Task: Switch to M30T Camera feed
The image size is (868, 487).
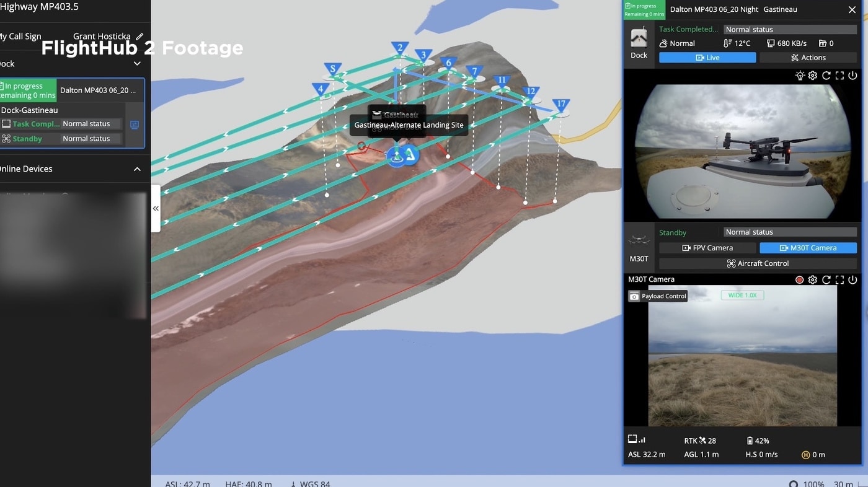Action: click(808, 248)
